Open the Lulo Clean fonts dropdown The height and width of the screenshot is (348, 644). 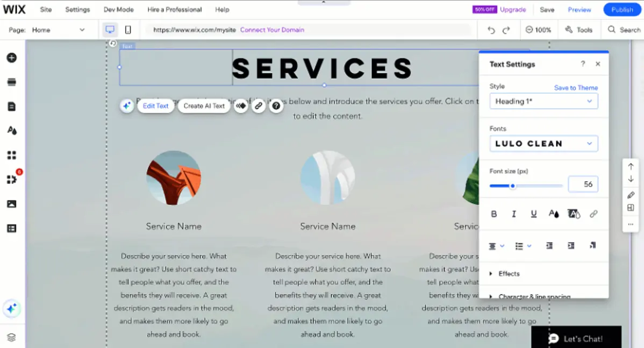(543, 144)
